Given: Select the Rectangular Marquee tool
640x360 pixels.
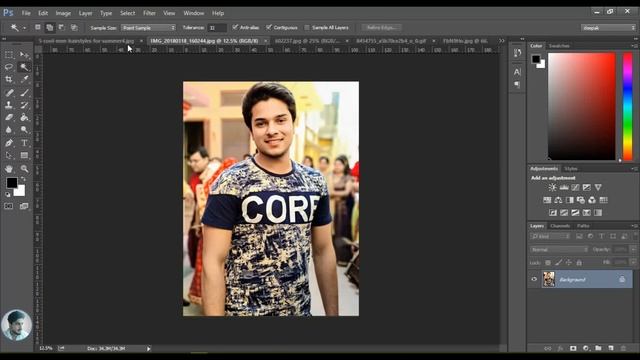Looking at the screenshot, I should click(x=9, y=55).
